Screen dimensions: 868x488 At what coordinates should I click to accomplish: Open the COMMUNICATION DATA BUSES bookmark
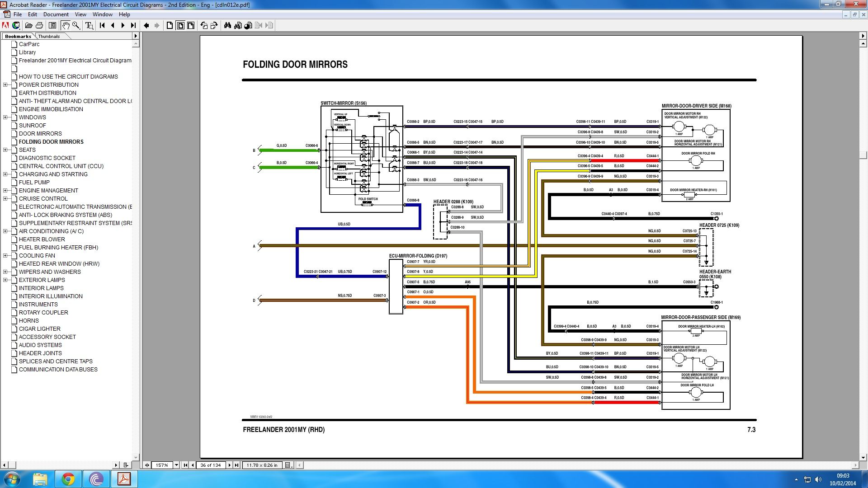[58, 370]
